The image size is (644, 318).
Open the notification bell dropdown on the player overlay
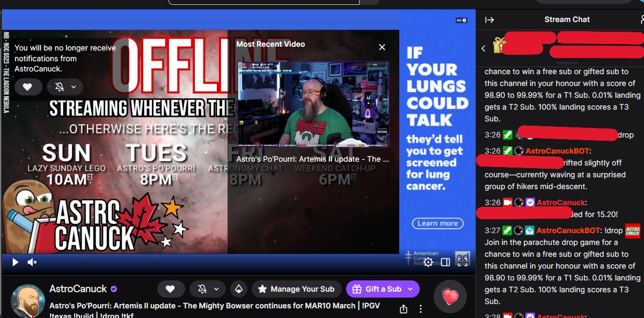point(65,86)
